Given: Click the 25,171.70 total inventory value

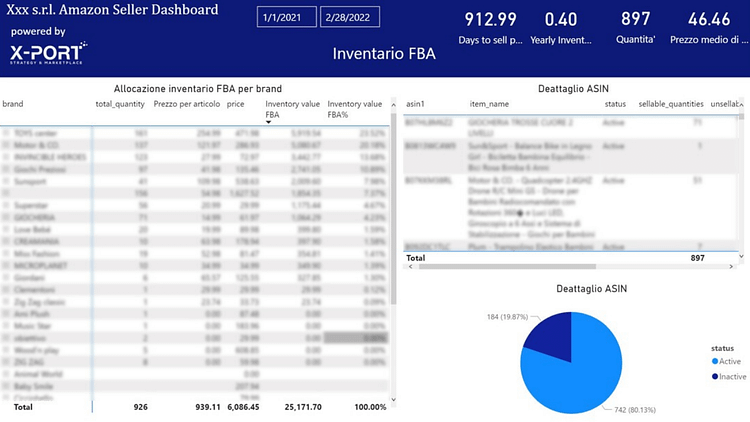Looking at the screenshot, I should pyautogui.click(x=303, y=407).
